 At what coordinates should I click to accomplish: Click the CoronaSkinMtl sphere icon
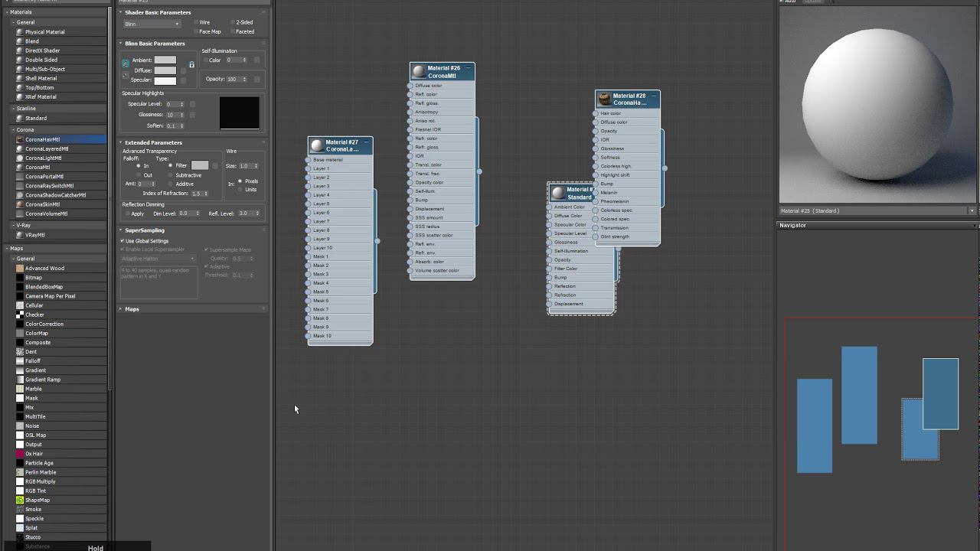20,204
